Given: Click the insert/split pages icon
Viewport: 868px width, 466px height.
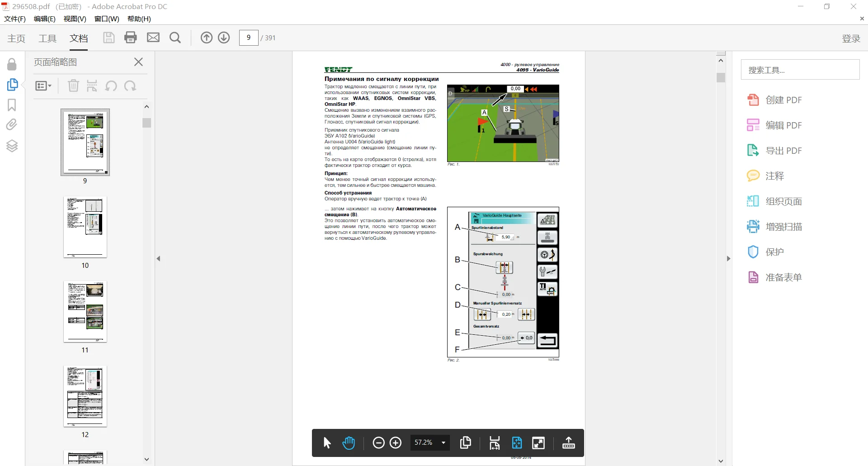Looking at the screenshot, I should coord(92,86).
